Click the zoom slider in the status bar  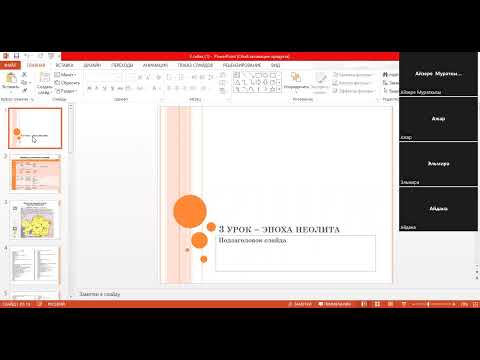pyautogui.click(x=433, y=304)
